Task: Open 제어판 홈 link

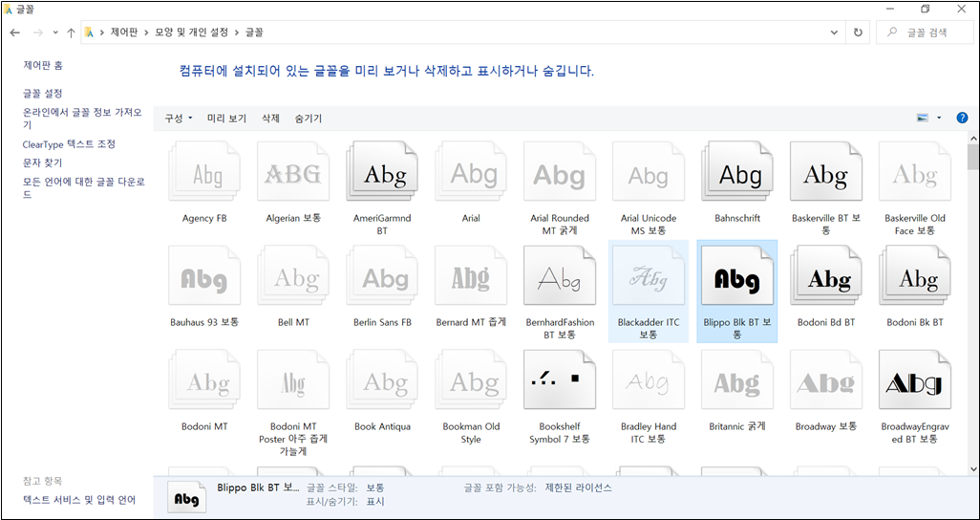Action: (43, 65)
